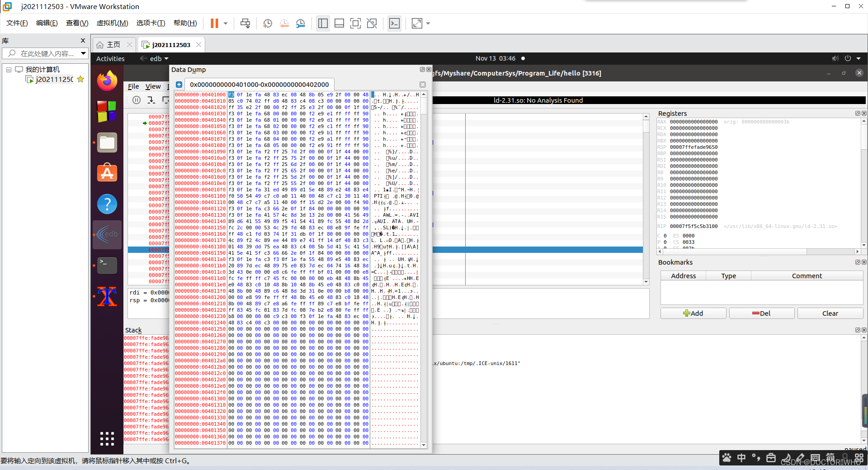The height and width of the screenshot is (470, 868).
Task: Add a new Data Dump tab with plus icon
Action: tap(179, 85)
